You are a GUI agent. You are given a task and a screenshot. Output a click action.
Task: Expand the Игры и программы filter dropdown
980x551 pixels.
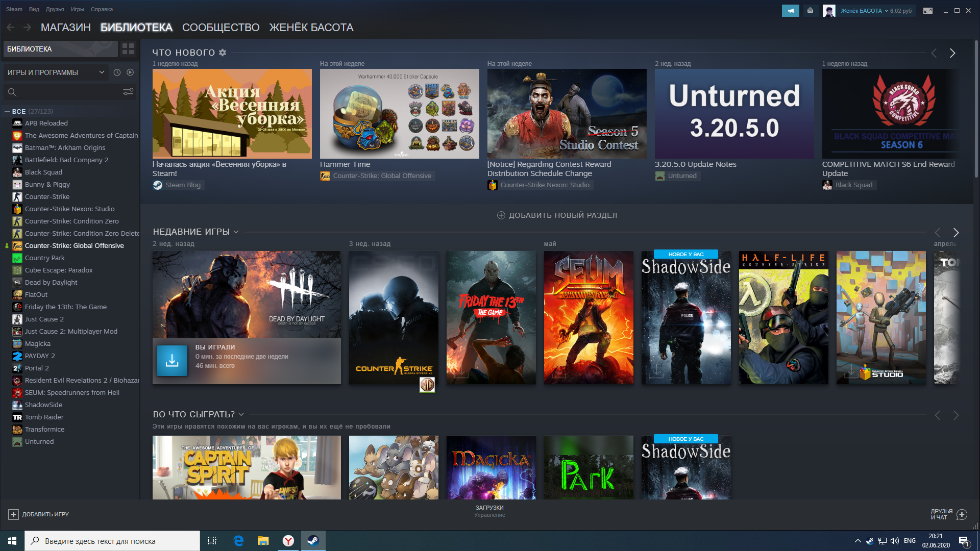click(56, 72)
